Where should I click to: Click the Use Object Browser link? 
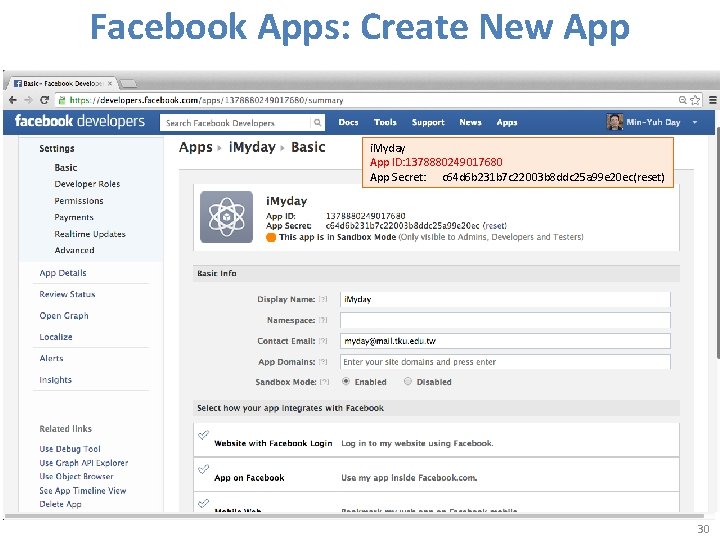point(76,477)
